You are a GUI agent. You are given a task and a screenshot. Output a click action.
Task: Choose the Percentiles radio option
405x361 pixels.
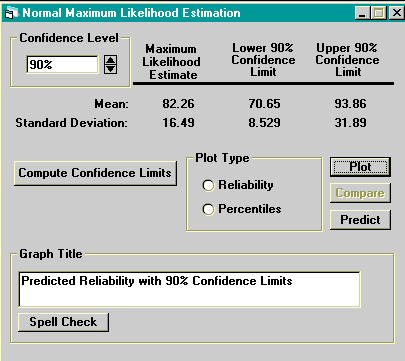coord(208,209)
